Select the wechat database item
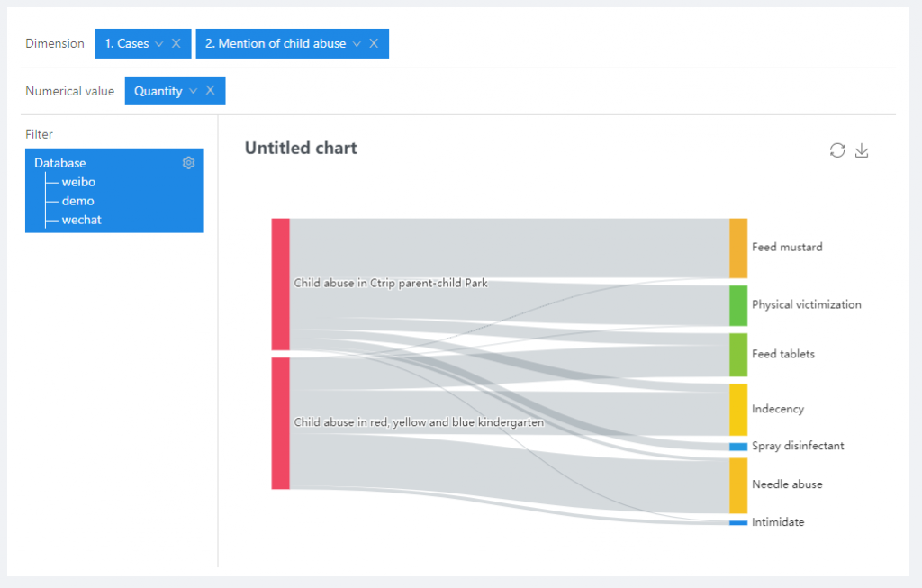 [81, 220]
